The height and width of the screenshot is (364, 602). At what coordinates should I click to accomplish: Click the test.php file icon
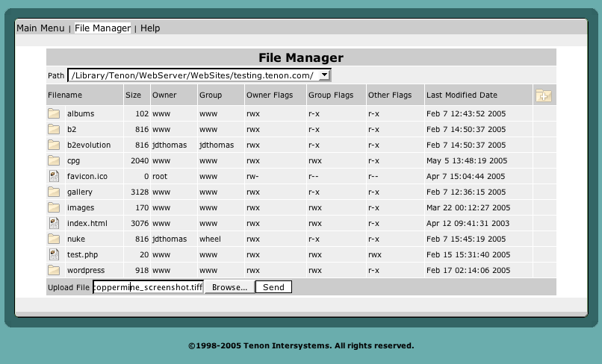click(54, 255)
